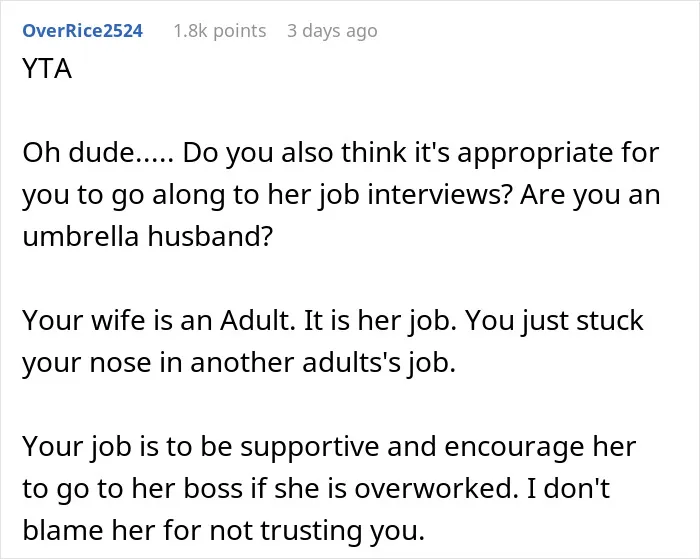The height and width of the screenshot is (559, 700).
Task: Click the word 'supportive' in the comment
Action: (x=310, y=448)
